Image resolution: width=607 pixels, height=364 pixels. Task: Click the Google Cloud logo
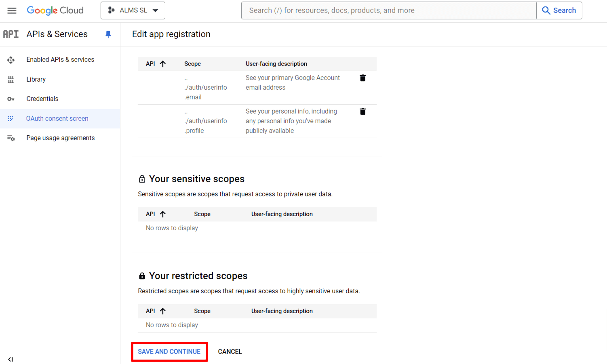[55, 11]
